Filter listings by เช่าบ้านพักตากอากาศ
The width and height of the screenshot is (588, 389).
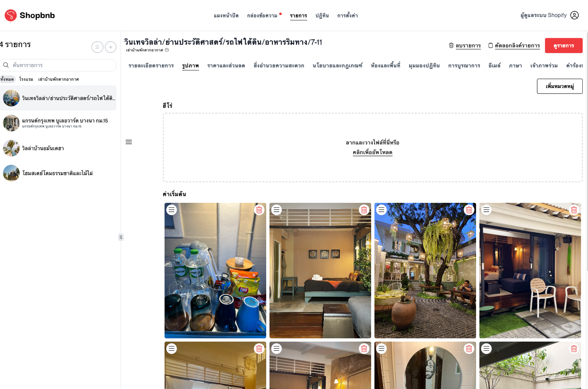58,79
